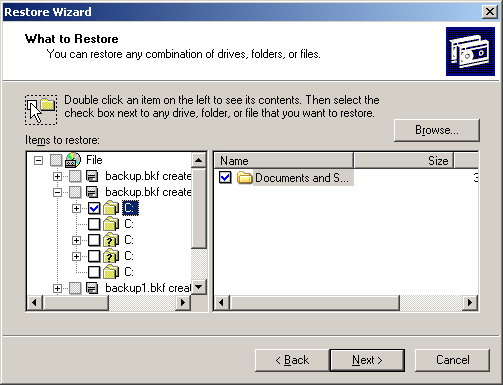Uncheck the Documents and Settings checkbox
The width and height of the screenshot is (503, 385).
coord(225,177)
